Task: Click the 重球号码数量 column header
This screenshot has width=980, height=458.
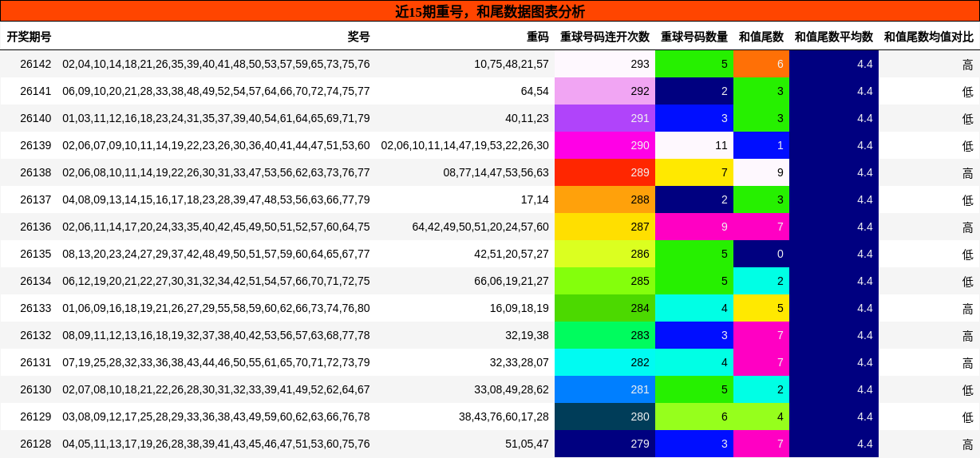Action: click(694, 37)
